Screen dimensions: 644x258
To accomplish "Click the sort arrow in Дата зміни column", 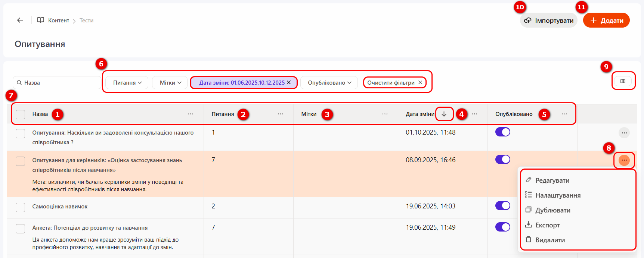I will tap(444, 114).
